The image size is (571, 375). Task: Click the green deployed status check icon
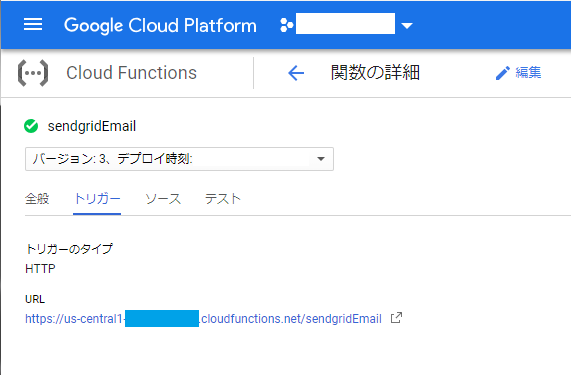[31, 126]
